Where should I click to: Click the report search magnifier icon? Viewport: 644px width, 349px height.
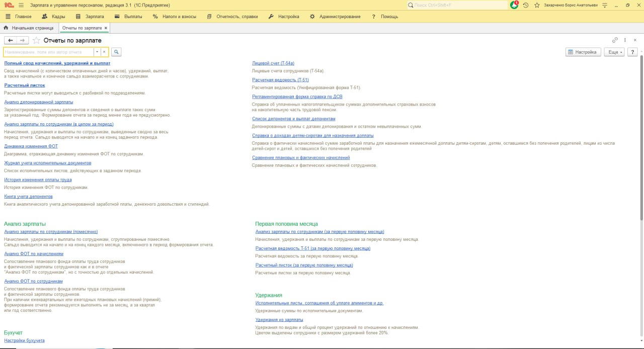(x=116, y=52)
